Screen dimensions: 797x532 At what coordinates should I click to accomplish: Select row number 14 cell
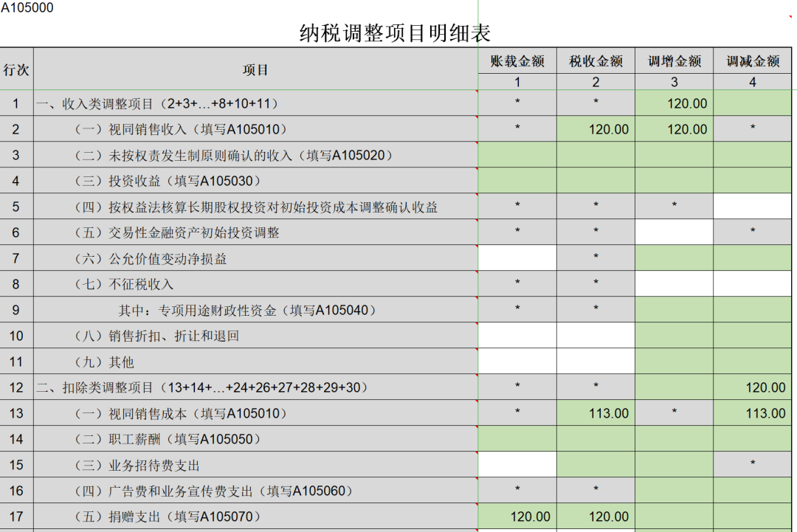[x=16, y=439]
